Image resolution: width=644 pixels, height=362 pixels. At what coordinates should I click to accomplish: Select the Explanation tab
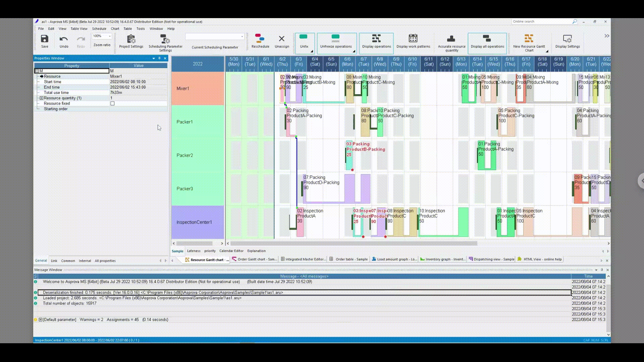tap(257, 251)
